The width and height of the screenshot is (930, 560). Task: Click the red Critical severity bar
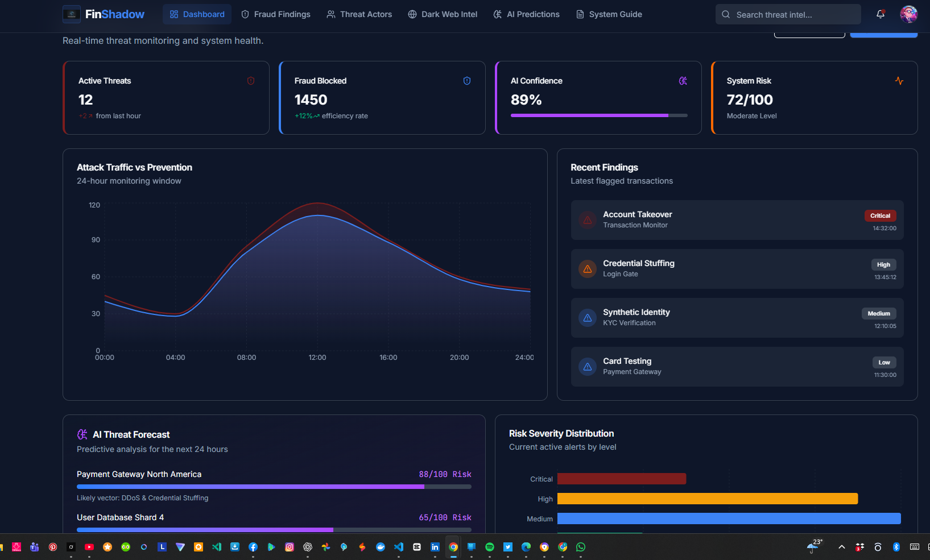622,479
